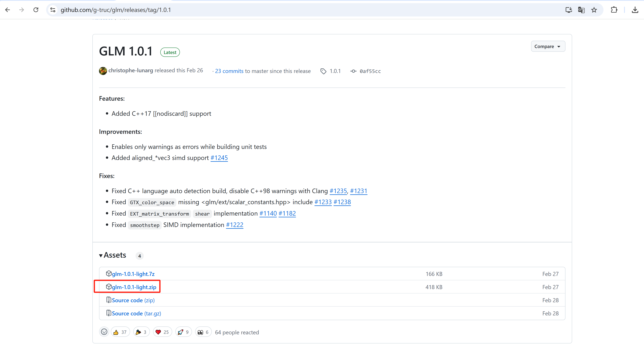Open issue #1245 link
The width and height of the screenshot is (644, 351).
pyautogui.click(x=219, y=158)
